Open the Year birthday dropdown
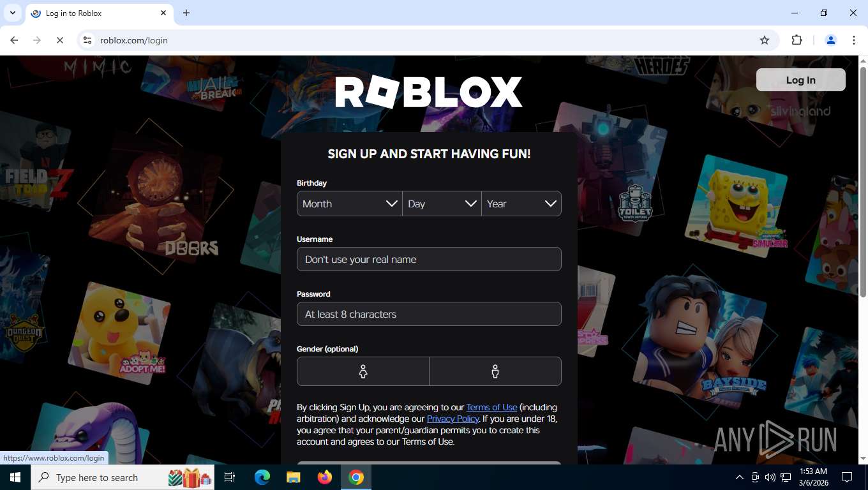Image resolution: width=868 pixels, height=490 pixels. click(x=521, y=204)
